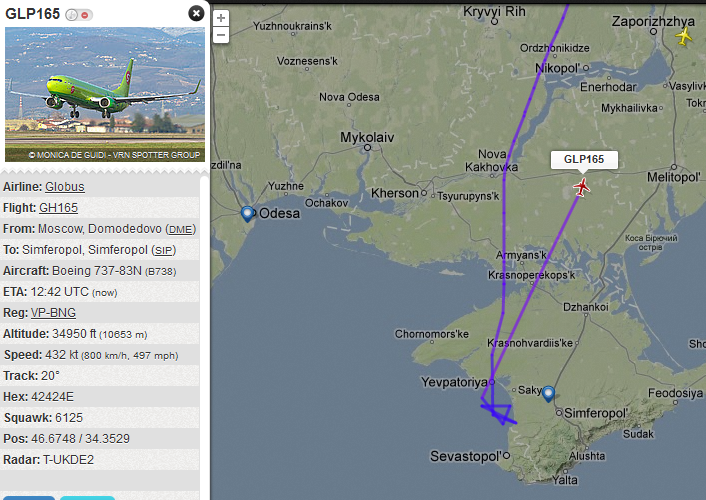
Task: Click the red GLP165 aircraft icon
Action: (582, 187)
